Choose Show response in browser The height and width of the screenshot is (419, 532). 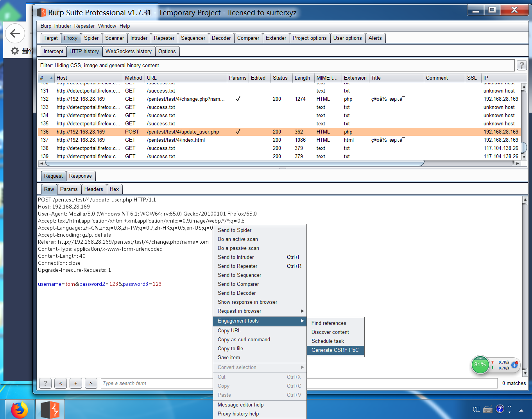click(260, 302)
